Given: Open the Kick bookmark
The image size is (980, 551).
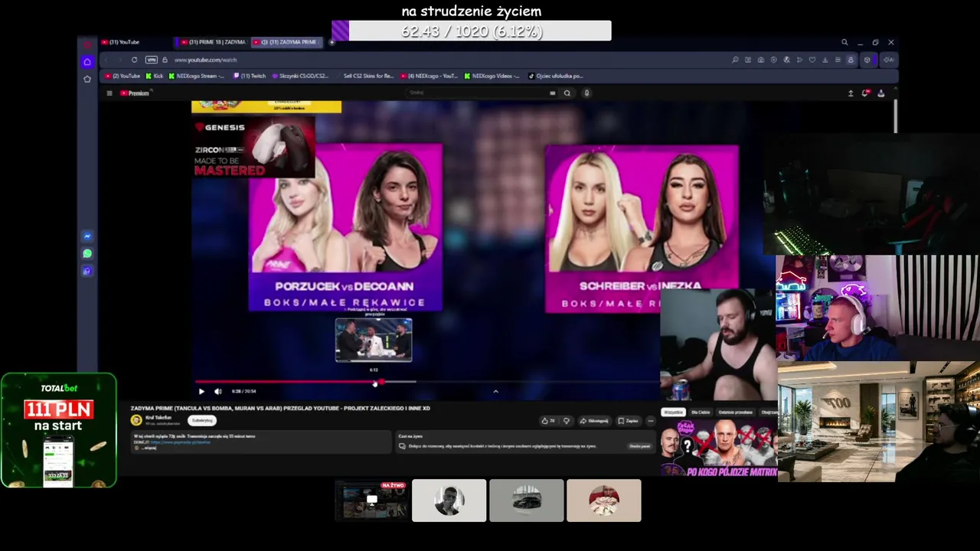Looking at the screenshot, I should point(155,76).
